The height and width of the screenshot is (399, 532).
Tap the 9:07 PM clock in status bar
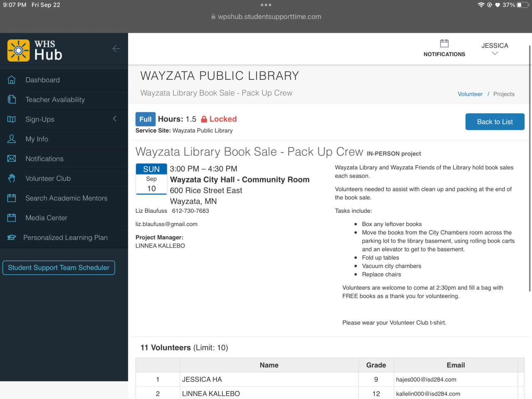15,5
